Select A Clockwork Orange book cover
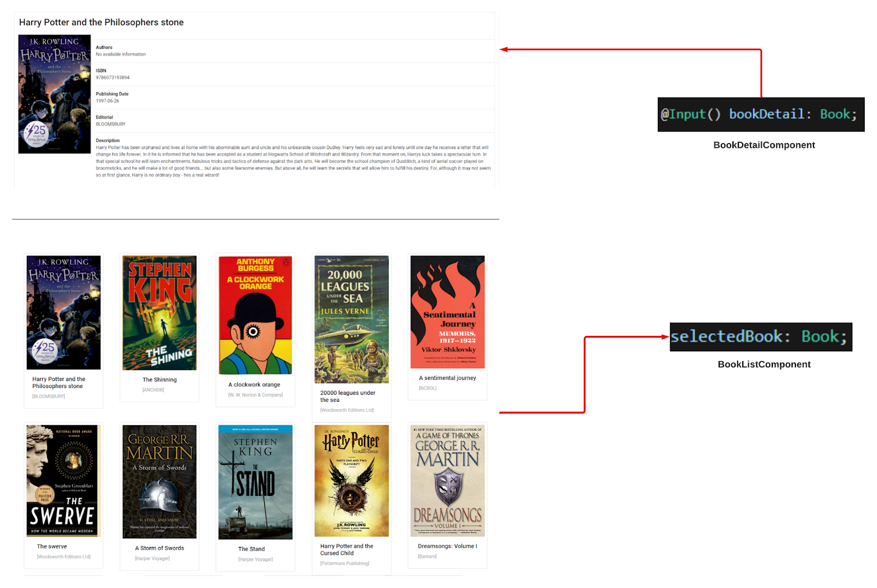877x588 pixels. (255, 315)
